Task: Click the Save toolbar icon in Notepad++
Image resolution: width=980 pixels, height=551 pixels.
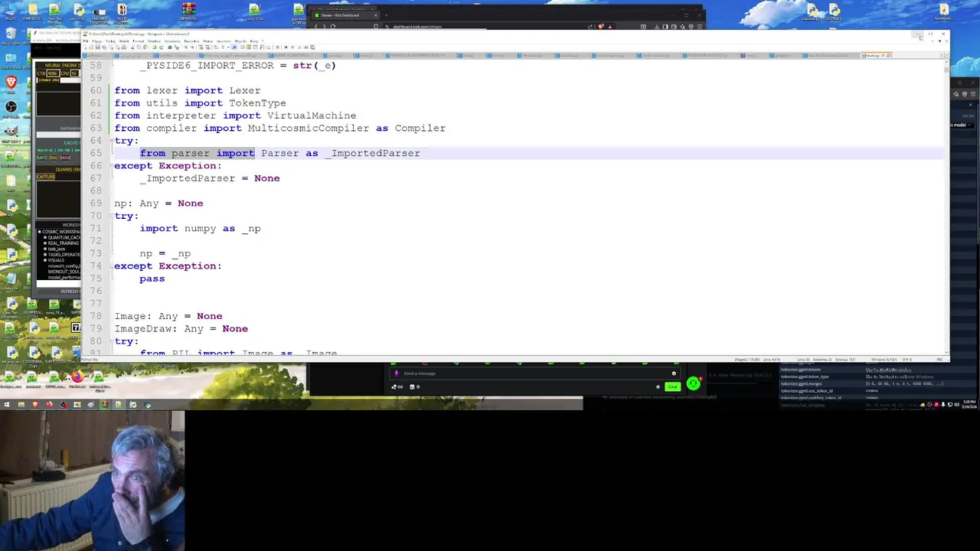Action: (x=97, y=47)
